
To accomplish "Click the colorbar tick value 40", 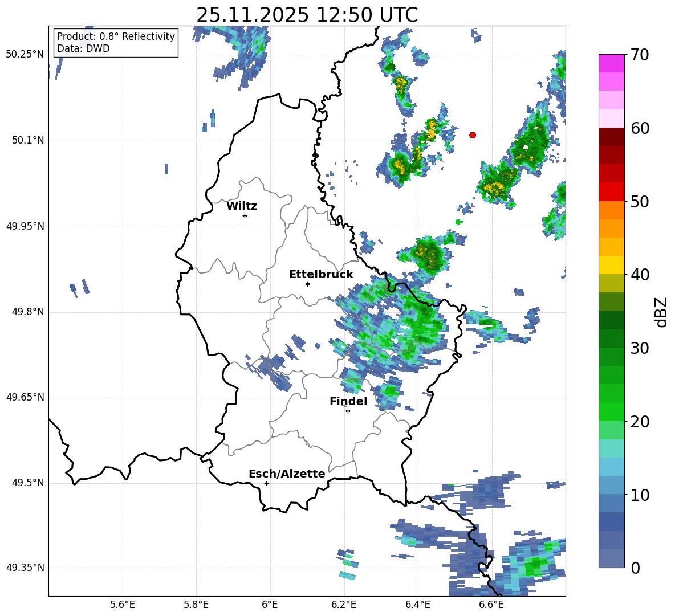I will (x=640, y=275).
